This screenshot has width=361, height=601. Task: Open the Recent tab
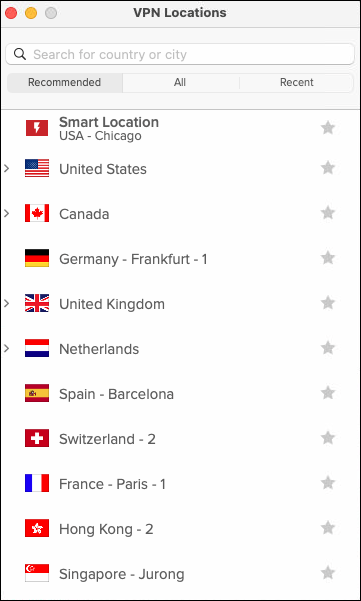pos(297,82)
